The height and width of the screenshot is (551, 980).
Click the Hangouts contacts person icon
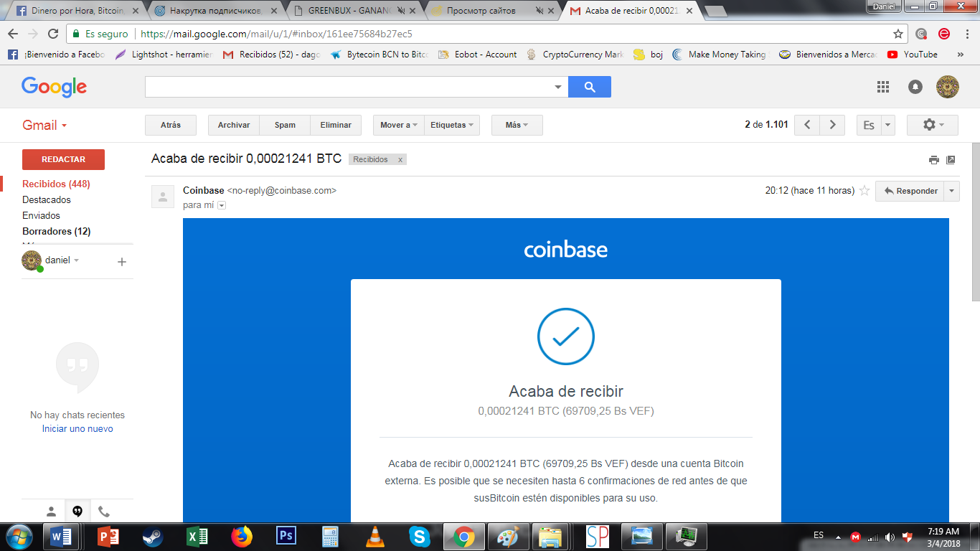point(51,512)
